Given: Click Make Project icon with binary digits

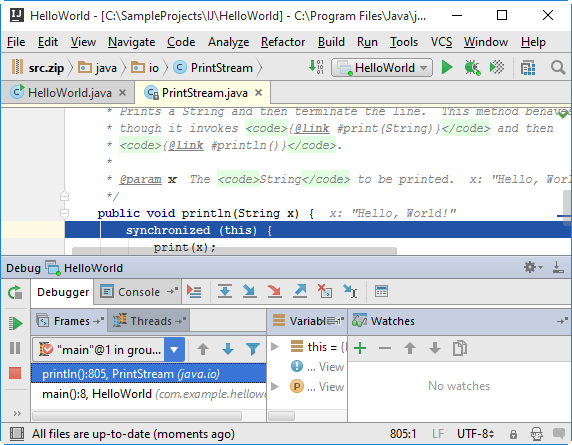Looking at the screenshot, I should [x=316, y=67].
